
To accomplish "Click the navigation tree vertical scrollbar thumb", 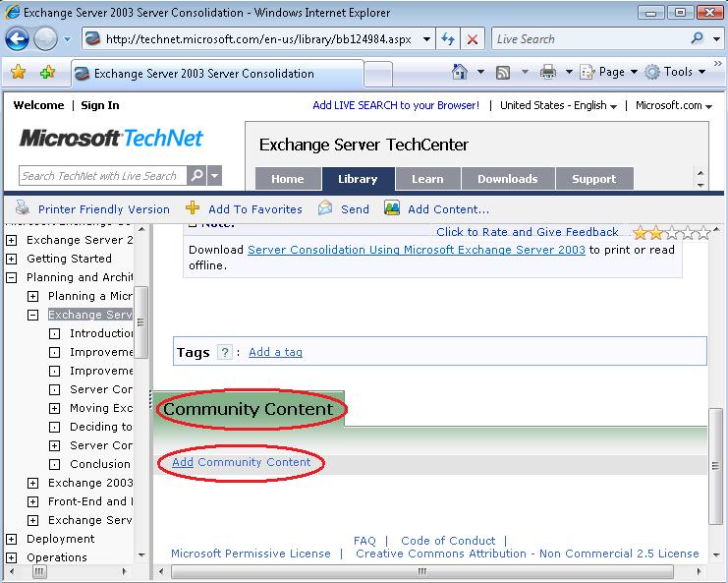I will click(x=141, y=322).
